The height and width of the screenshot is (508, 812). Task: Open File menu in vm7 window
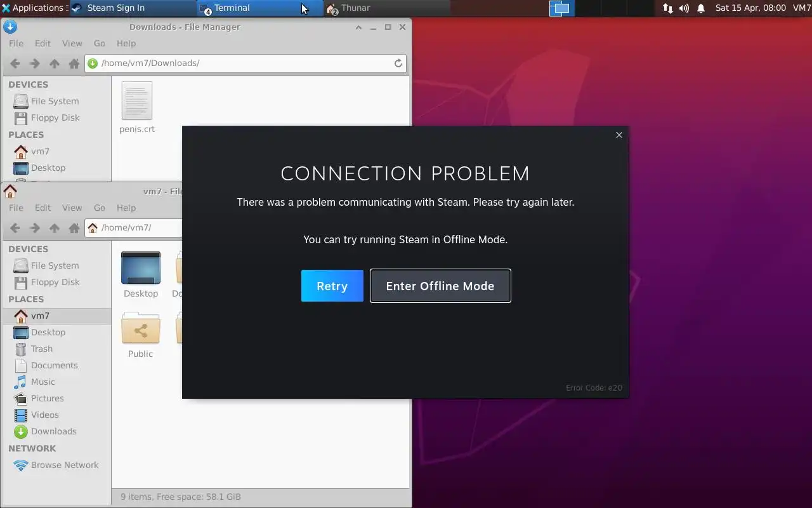pos(16,208)
